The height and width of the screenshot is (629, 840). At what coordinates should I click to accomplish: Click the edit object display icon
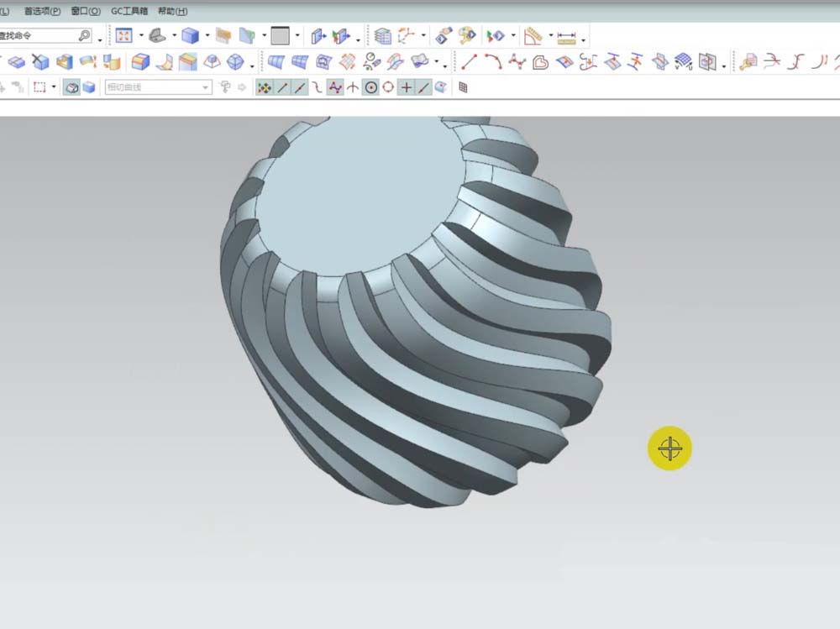click(443, 36)
